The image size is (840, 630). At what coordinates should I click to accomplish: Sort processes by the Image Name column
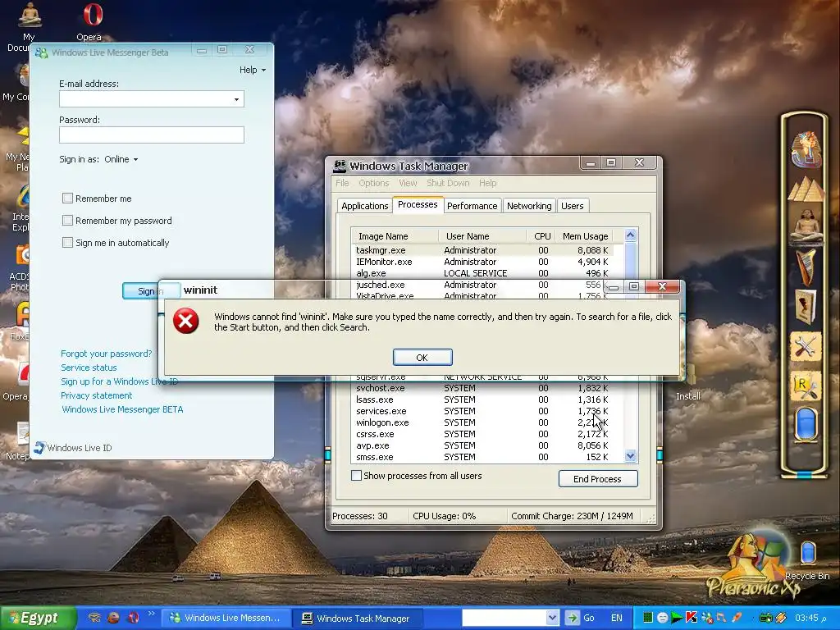(395, 236)
